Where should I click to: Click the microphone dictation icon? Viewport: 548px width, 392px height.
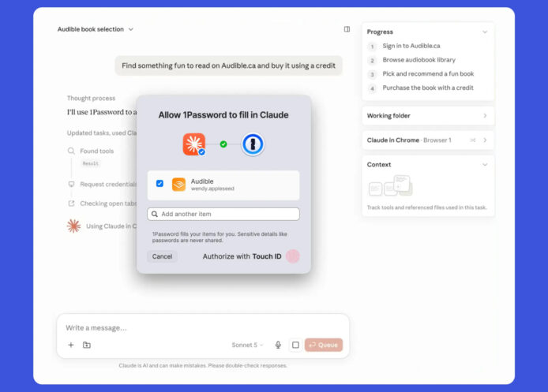click(278, 345)
